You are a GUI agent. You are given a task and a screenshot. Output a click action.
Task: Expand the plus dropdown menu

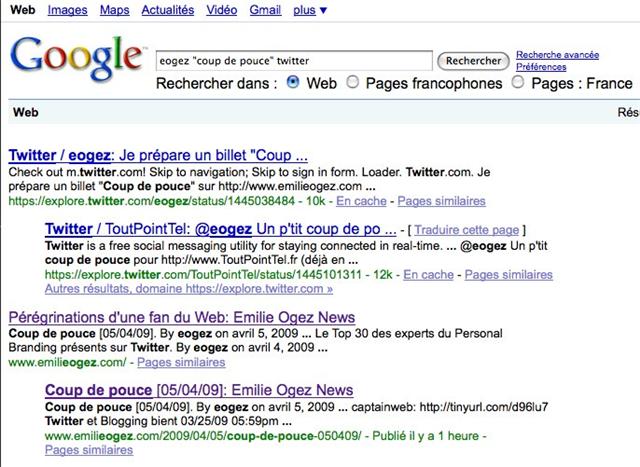pyautogui.click(x=310, y=10)
